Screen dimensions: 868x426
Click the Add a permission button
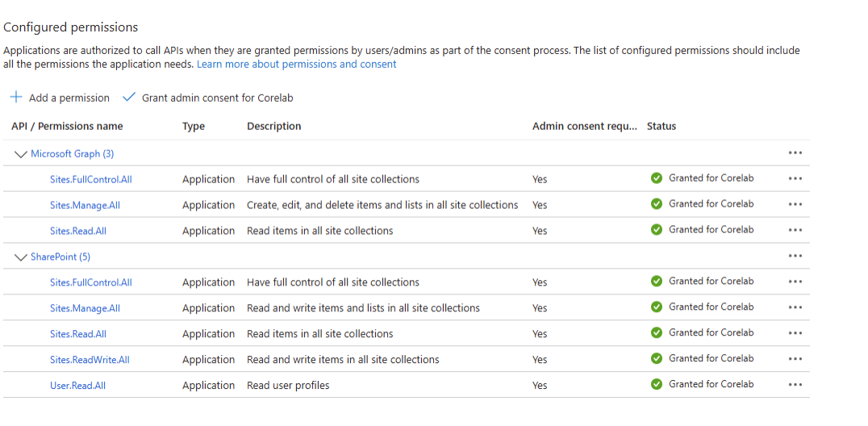(x=69, y=98)
